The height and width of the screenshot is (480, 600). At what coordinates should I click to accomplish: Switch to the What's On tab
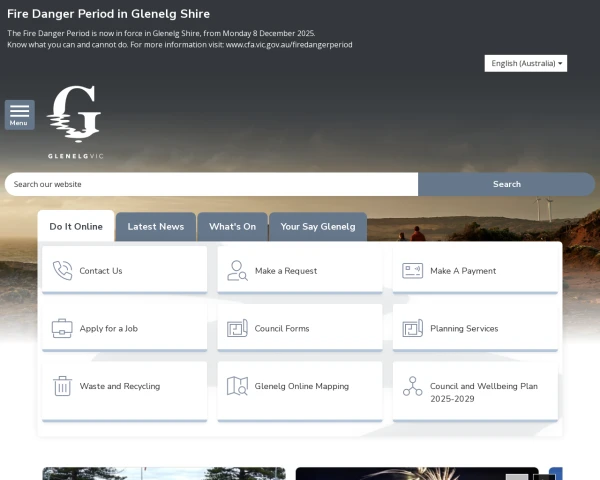coord(232,227)
